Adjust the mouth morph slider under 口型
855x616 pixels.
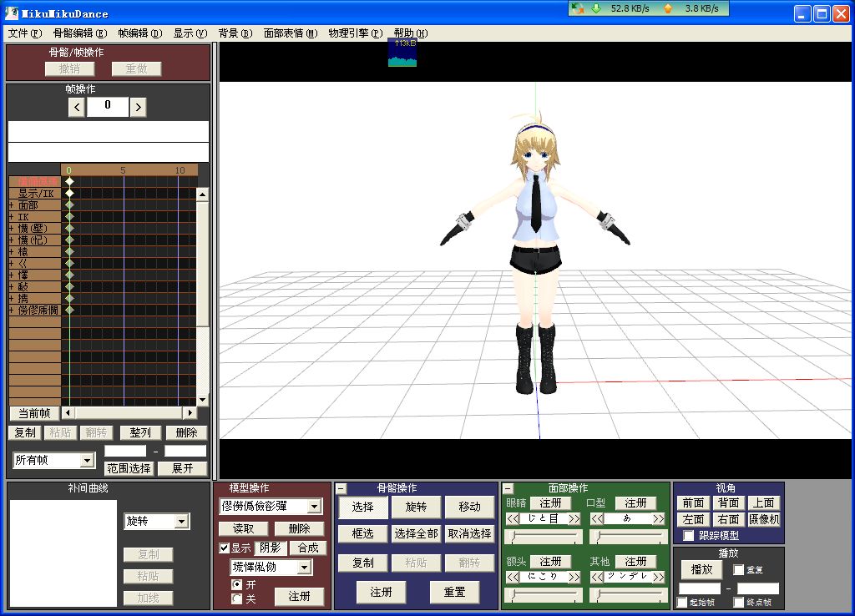[629, 537]
